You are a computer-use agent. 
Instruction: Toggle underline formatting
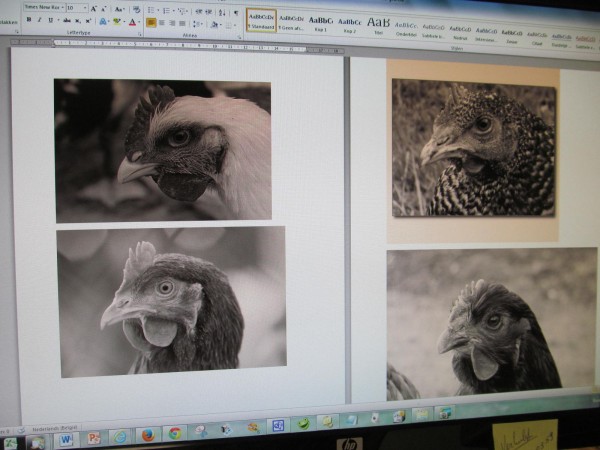[x=50, y=20]
